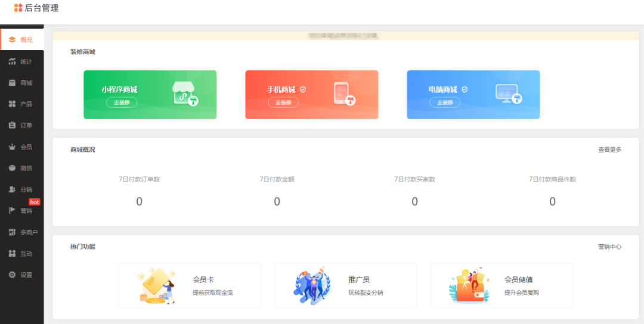
Task: Click the 概况 sidebar layers icon
Action: [12, 40]
